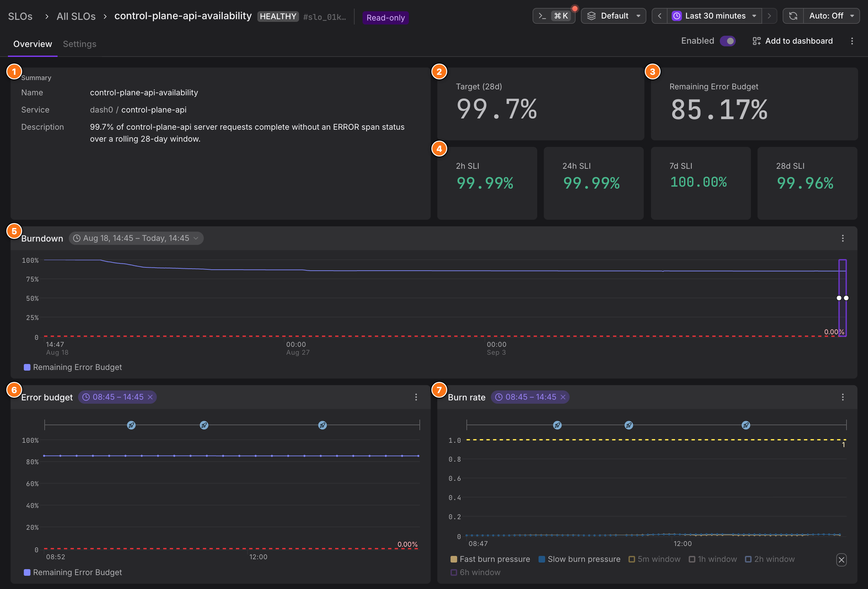Click the Burndown range brush left handle
This screenshot has height=589, width=868.
(839, 298)
